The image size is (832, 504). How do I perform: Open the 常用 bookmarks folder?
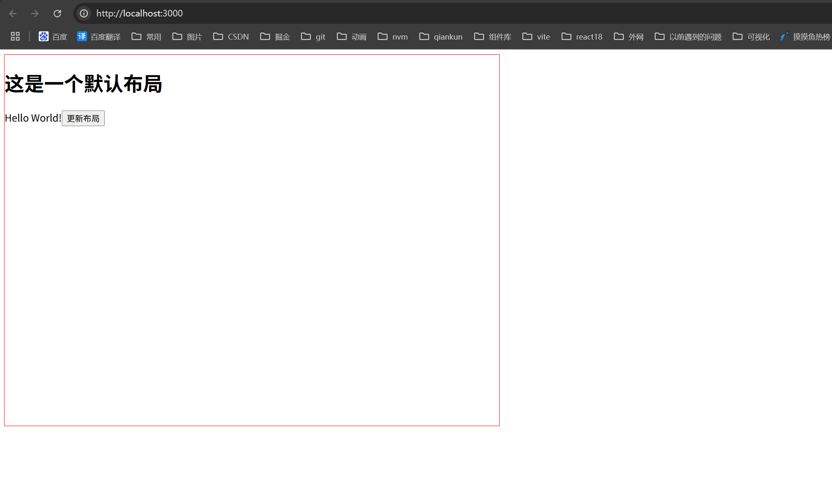tap(146, 36)
